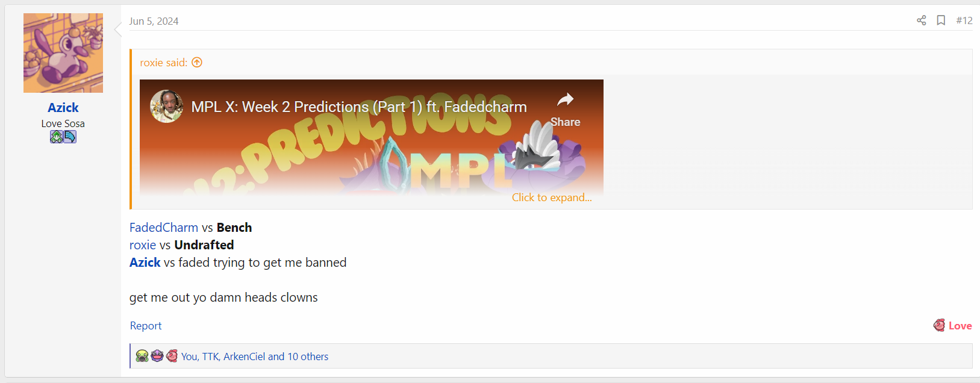The height and width of the screenshot is (383, 980).
Task: Click the pink love reaction emoji
Action: [172, 356]
